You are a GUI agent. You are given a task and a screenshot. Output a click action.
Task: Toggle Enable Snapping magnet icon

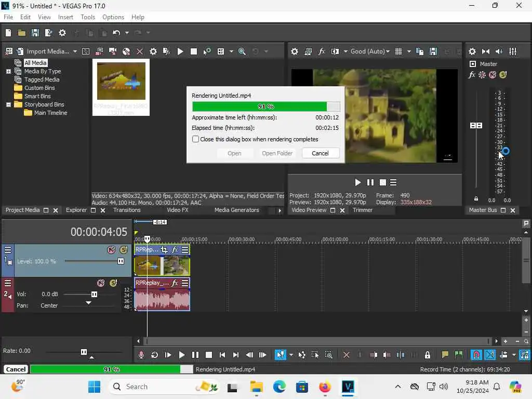[x=476, y=355]
